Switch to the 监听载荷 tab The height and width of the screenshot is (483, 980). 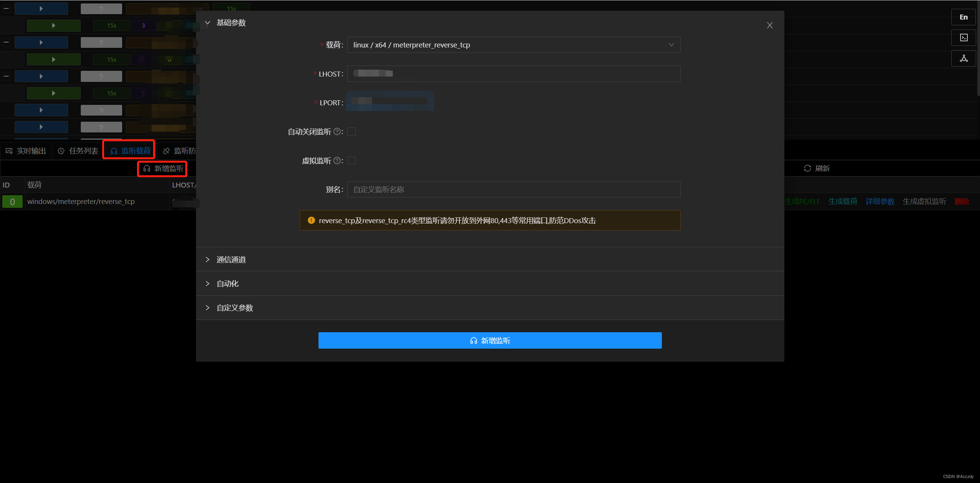pyautogui.click(x=130, y=151)
